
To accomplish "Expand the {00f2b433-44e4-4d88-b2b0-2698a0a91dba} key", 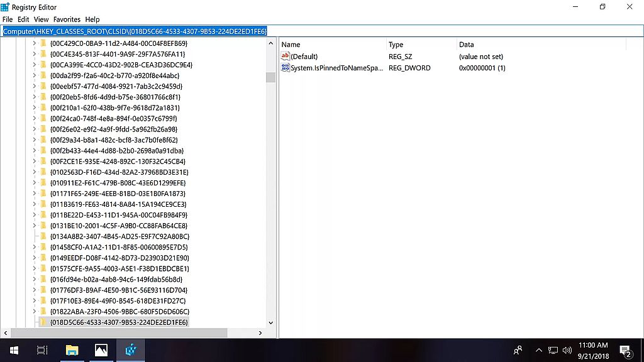I will tap(35, 151).
